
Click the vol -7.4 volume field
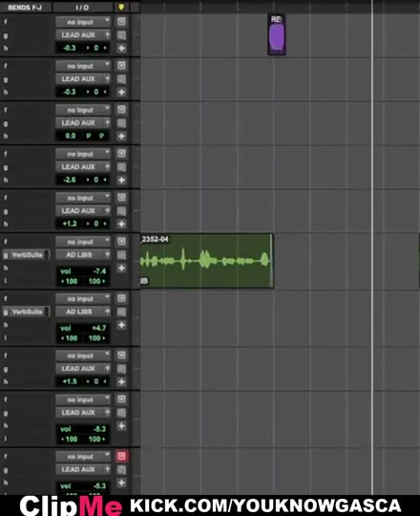pyautogui.click(x=83, y=271)
